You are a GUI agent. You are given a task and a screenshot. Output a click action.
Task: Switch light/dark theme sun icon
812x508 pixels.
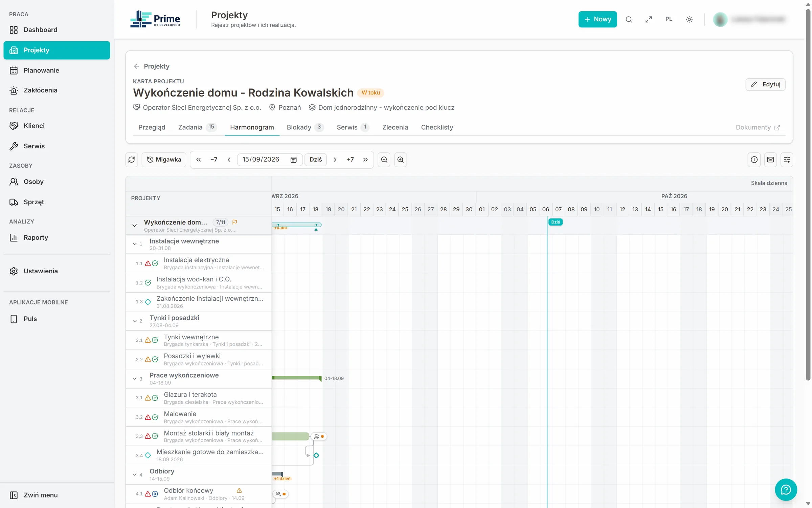point(689,19)
